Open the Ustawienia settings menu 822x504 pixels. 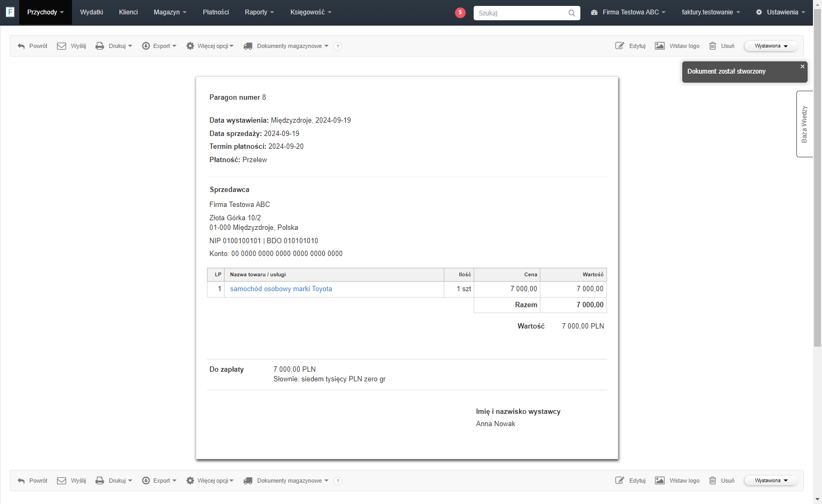click(x=780, y=12)
